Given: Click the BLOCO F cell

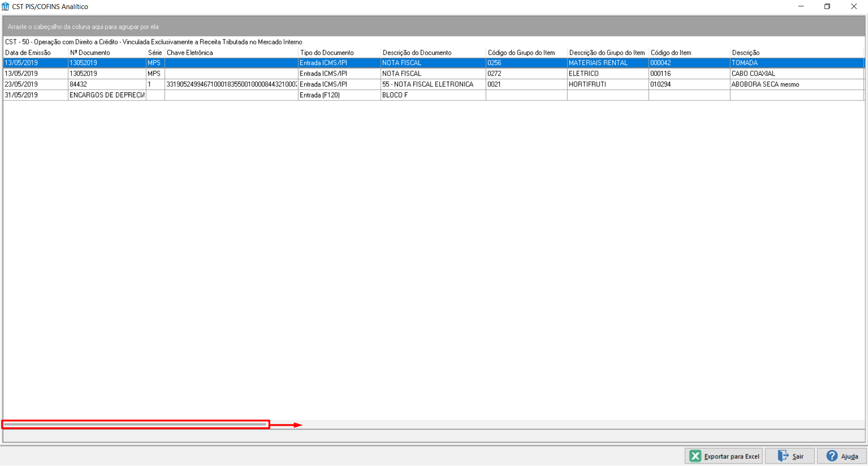Looking at the screenshot, I should tap(433, 95).
